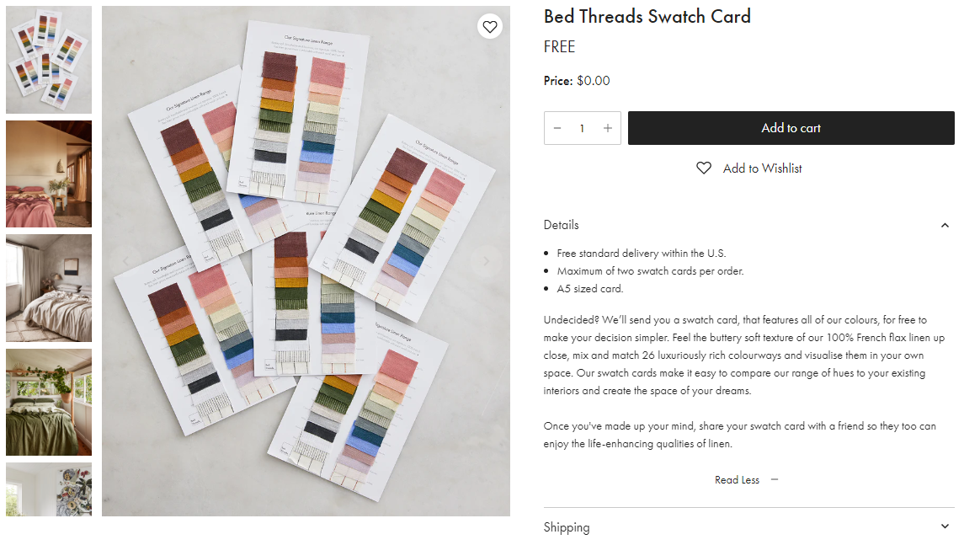Screen dimensions: 980x545
Task: Select the floral wall art thumbnail
Action: click(49, 489)
